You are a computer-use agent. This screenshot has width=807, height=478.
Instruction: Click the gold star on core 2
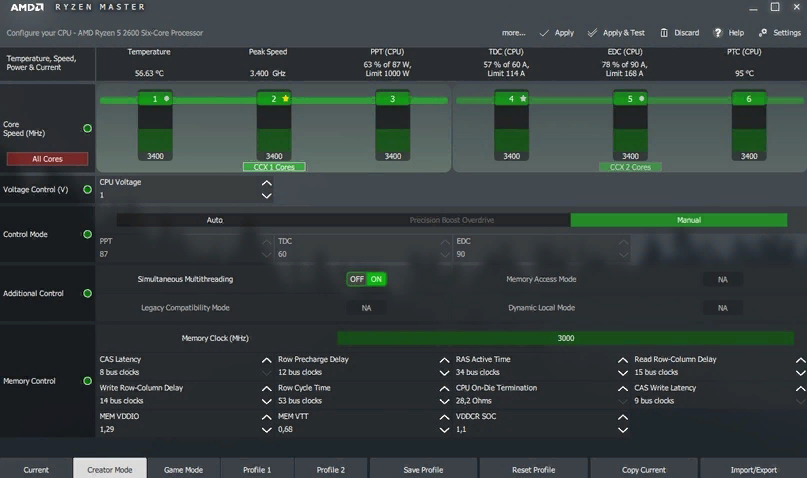click(286, 99)
